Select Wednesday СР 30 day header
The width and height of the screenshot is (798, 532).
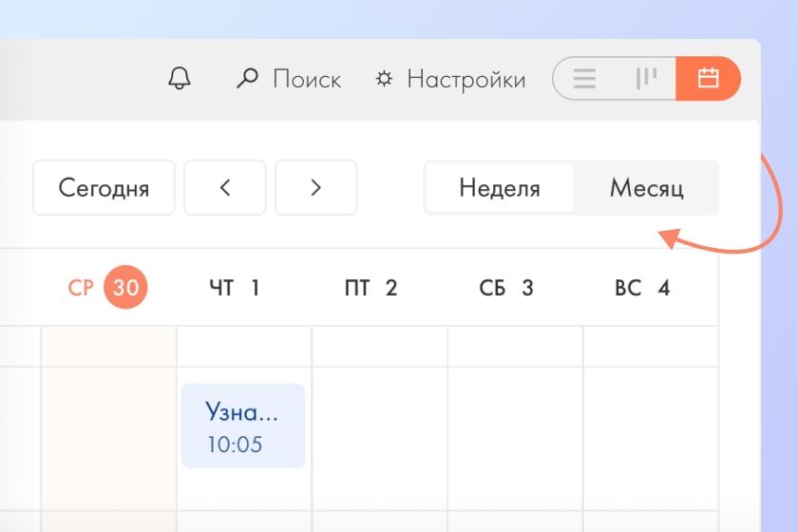108,287
